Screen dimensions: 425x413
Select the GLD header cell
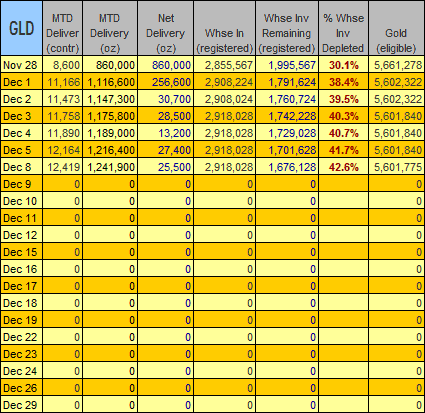pyautogui.click(x=21, y=28)
